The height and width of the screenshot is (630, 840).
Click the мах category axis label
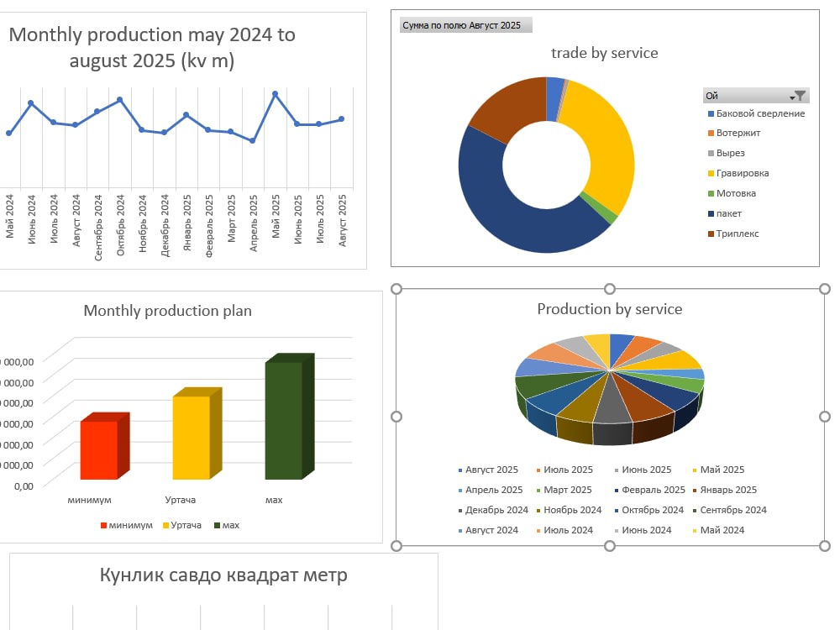click(274, 500)
